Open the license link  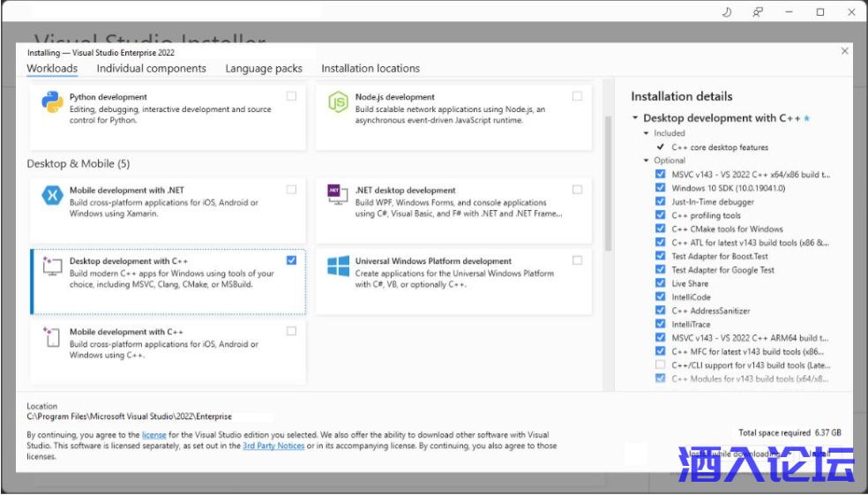[153, 435]
